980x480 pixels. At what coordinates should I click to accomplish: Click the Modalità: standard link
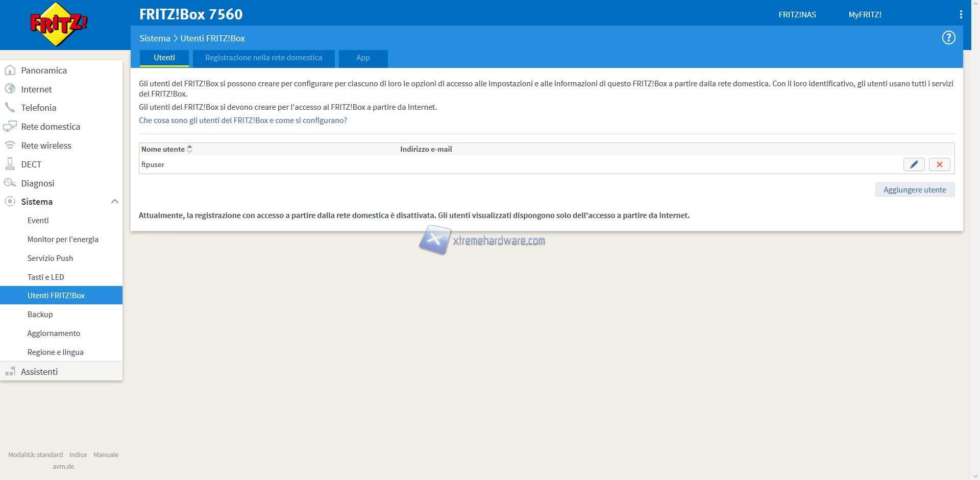(35, 454)
